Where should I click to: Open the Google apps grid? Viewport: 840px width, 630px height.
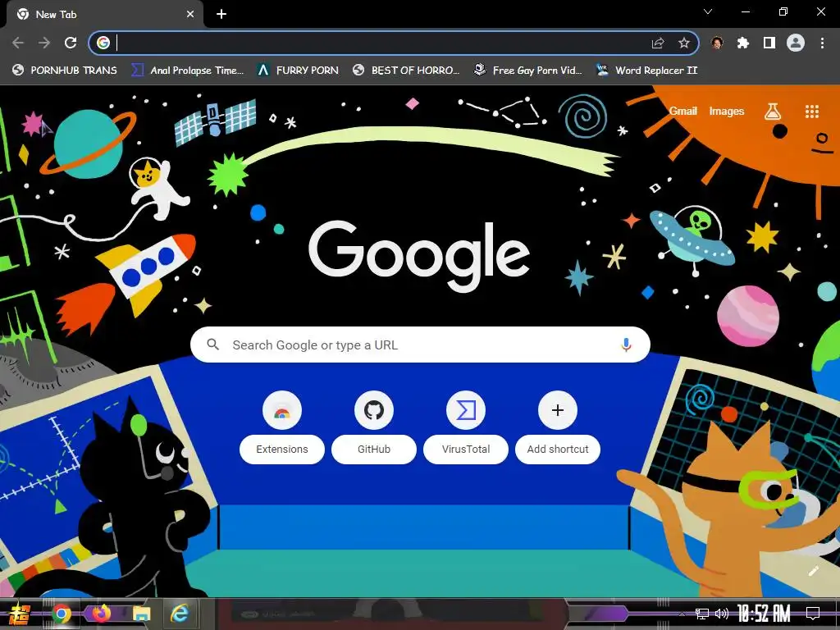[x=812, y=112]
